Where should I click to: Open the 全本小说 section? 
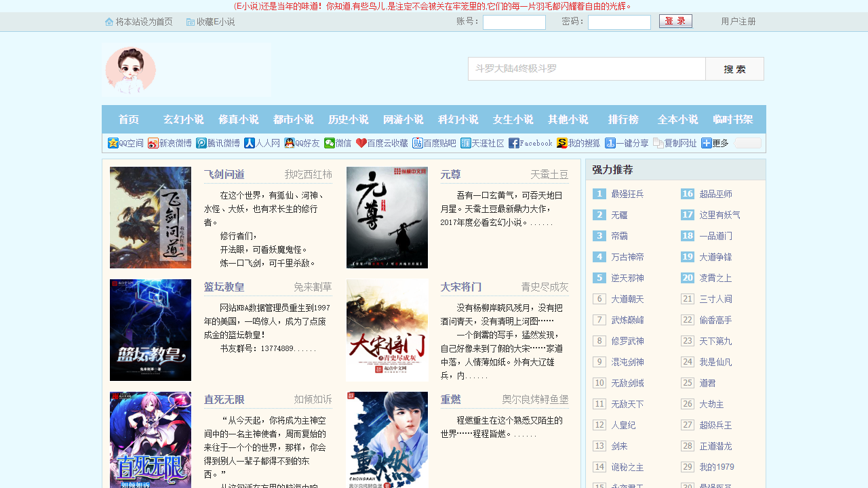pyautogui.click(x=678, y=119)
